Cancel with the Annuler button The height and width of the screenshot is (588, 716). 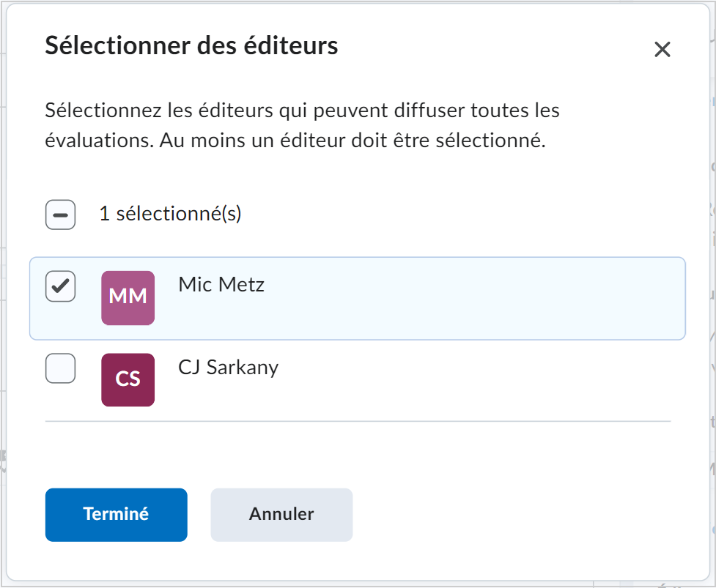(281, 515)
